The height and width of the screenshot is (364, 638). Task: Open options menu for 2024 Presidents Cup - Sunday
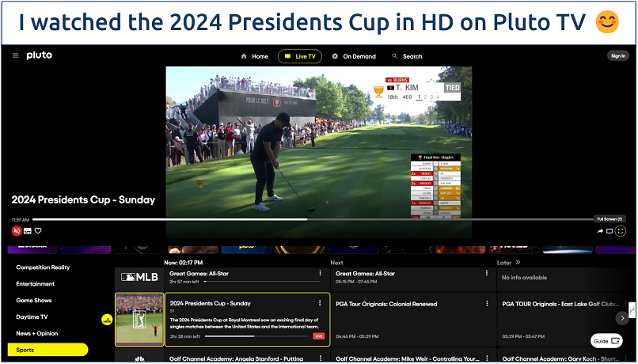click(x=320, y=303)
